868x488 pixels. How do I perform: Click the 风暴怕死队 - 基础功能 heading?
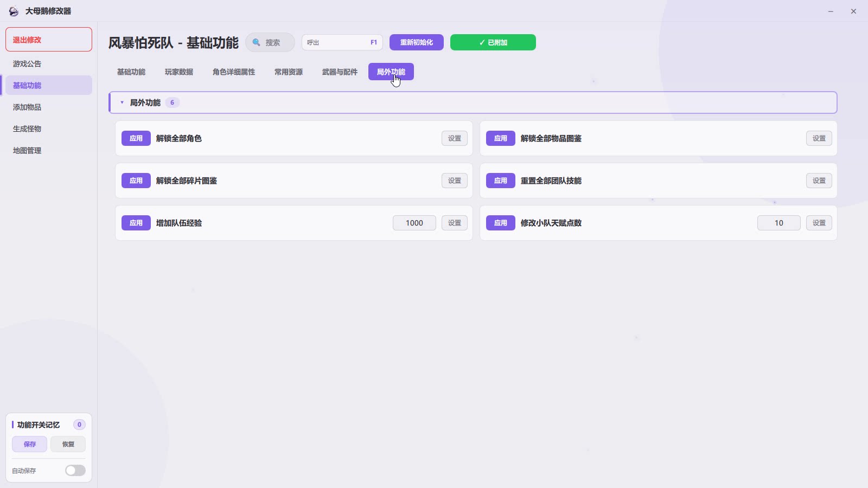174,42
